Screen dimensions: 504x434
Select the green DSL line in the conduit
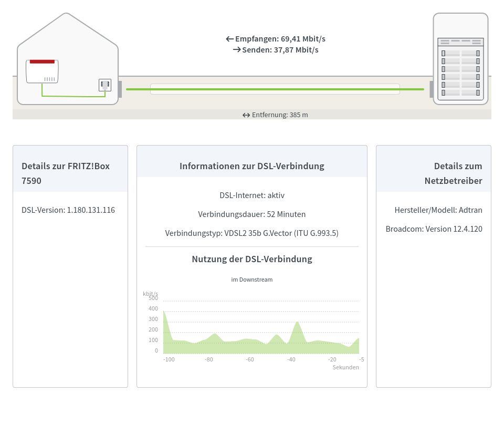coord(275,89)
